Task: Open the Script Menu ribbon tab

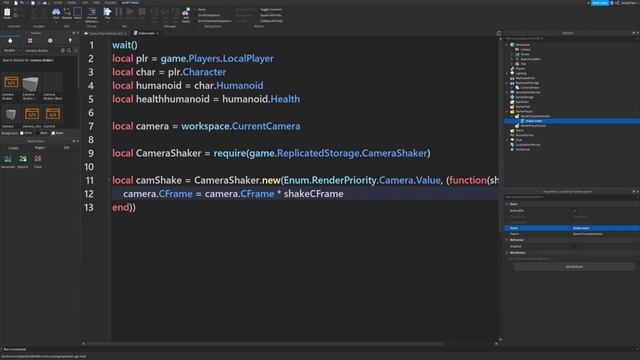Action: click(x=130, y=2)
